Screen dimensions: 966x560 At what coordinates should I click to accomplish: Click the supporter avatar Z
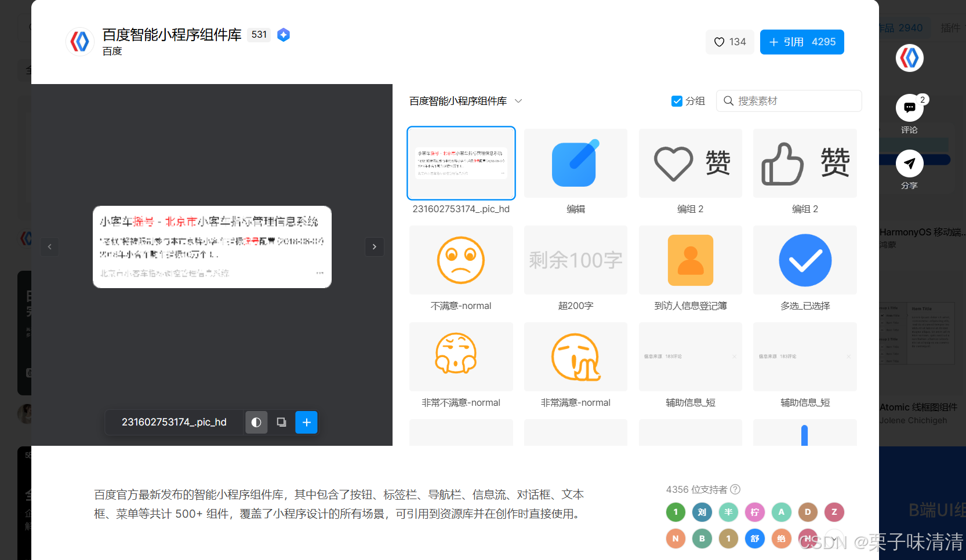click(x=834, y=512)
